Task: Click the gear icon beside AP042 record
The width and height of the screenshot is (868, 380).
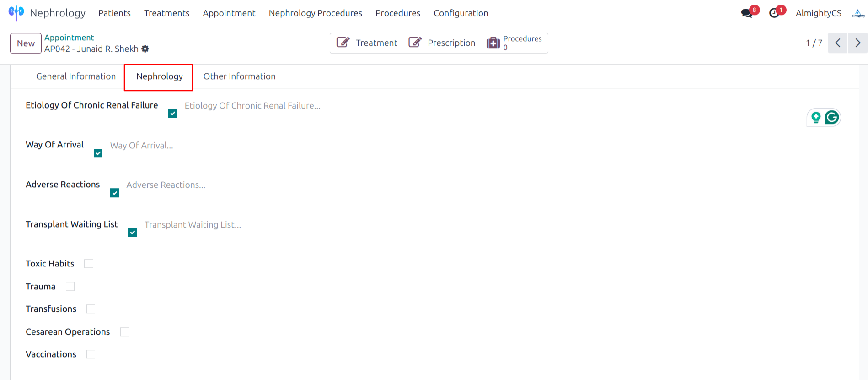Action: [x=145, y=49]
